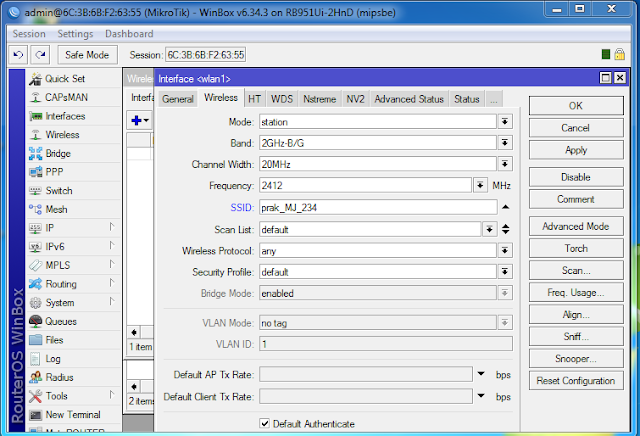Image resolution: width=640 pixels, height=436 pixels.
Task: Click the OK button
Action: point(576,106)
